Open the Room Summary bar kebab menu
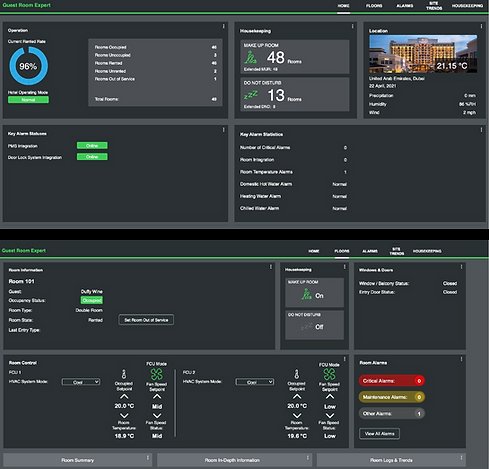 coord(148,458)
